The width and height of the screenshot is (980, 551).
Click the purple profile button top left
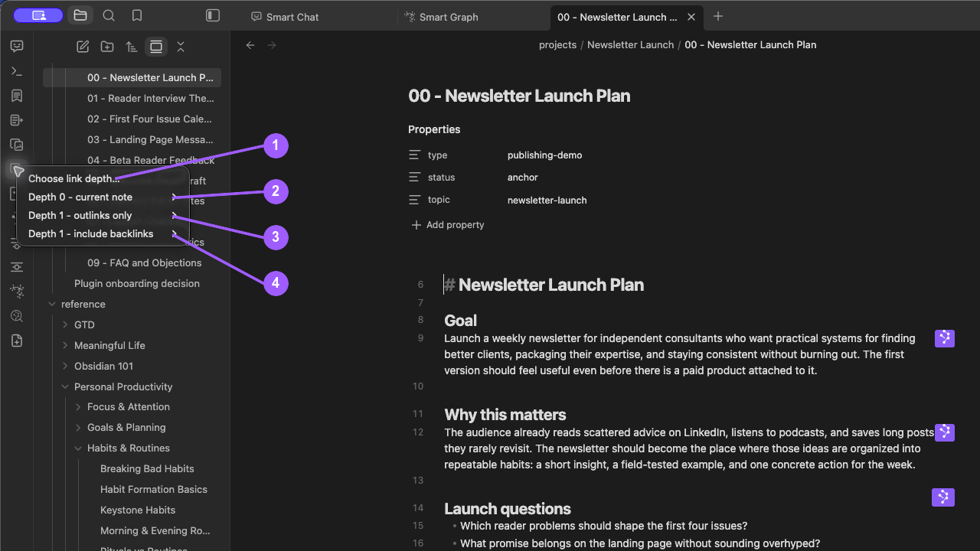[39, 15]
